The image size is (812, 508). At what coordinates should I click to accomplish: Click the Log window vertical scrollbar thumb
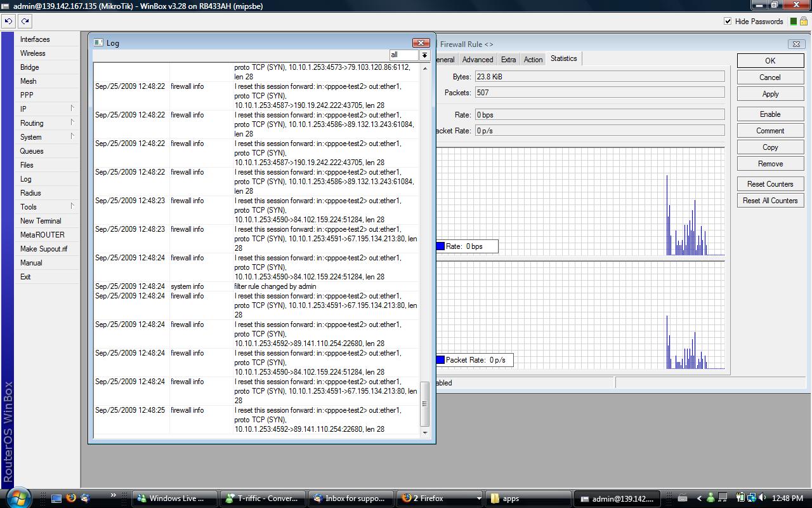(x=425, y=404)
